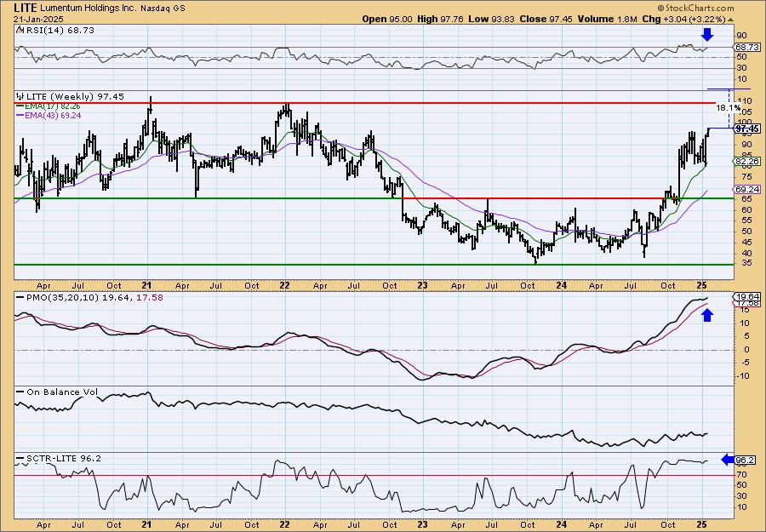The image size is (766, 532).
Task: Click year 23 on the price panel time axis
Action: [422, 285]
